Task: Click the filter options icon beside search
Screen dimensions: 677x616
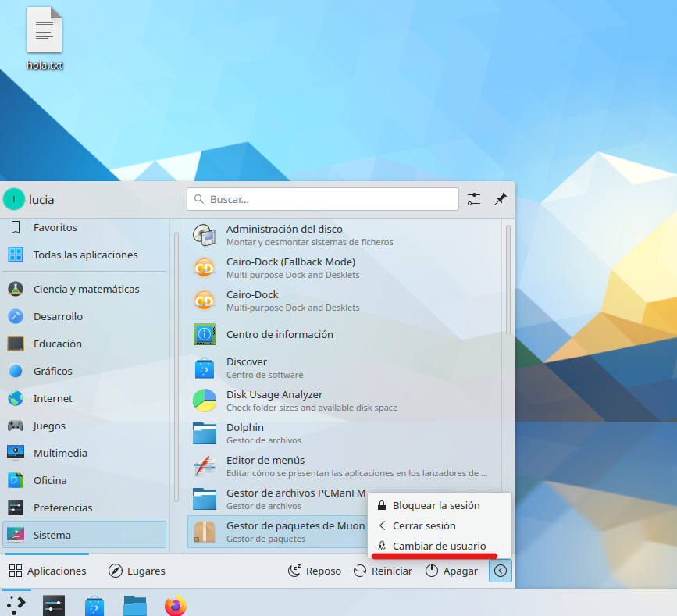Action: 473,199
